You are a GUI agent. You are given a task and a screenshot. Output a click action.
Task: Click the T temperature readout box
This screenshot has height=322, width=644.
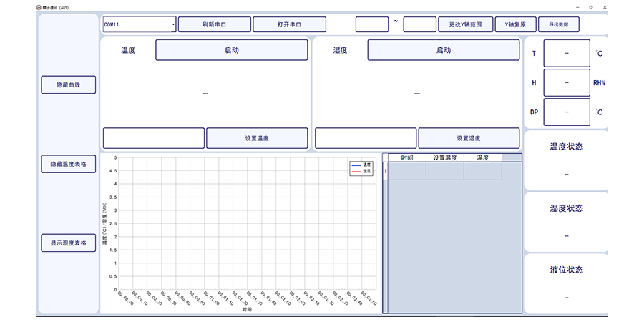pyautogui.click(x=567, y=53)
